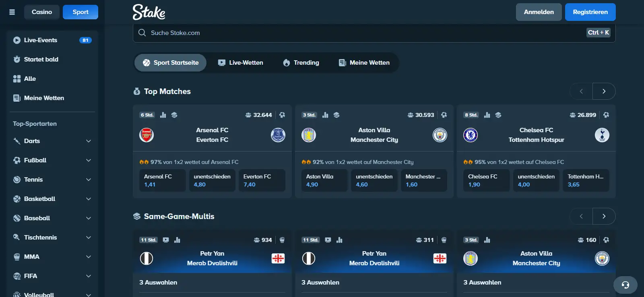Click football icon on Aston Villa top card
Image resolution: width=644 pixels, height=297 pixels.
point(444,115)
